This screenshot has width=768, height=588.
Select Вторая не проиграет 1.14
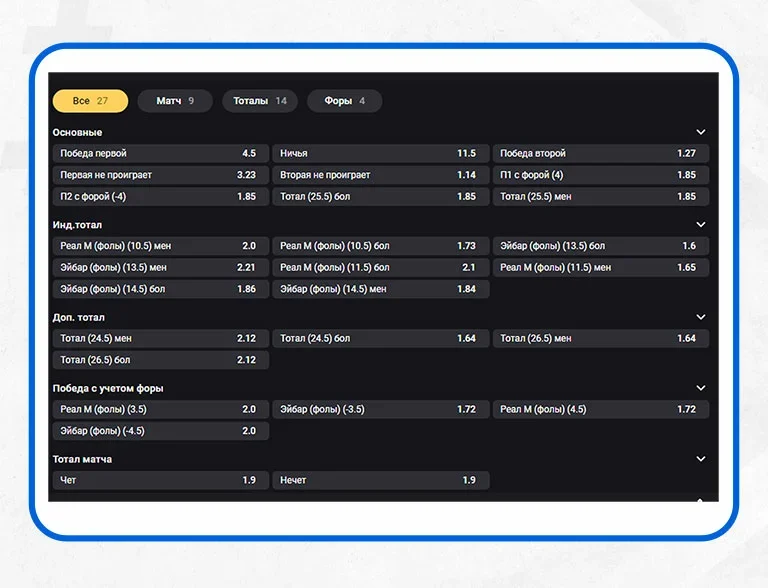381,175
